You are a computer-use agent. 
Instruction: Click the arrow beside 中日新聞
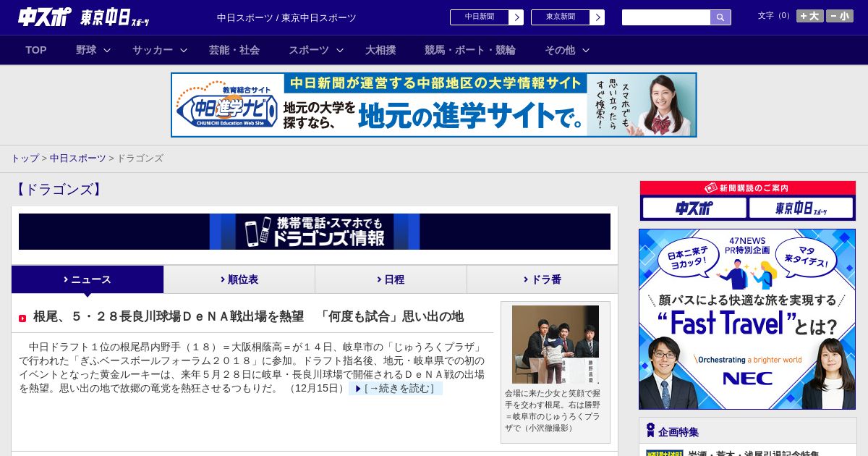516,17
